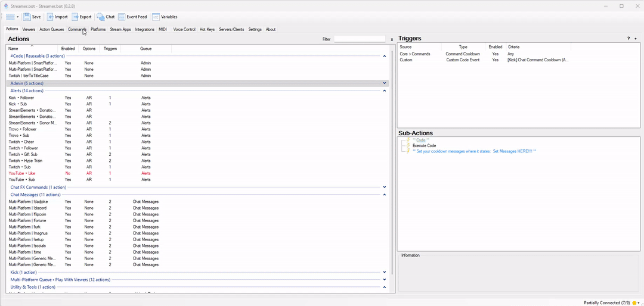Open the Servers/Clients tab
This screenshot has height=306, width=644.
231,30
